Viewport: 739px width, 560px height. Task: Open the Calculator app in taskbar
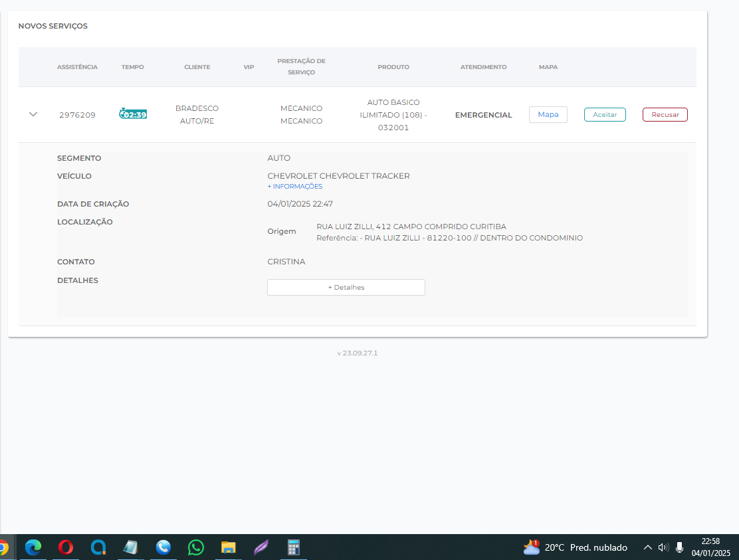(293, 547)
